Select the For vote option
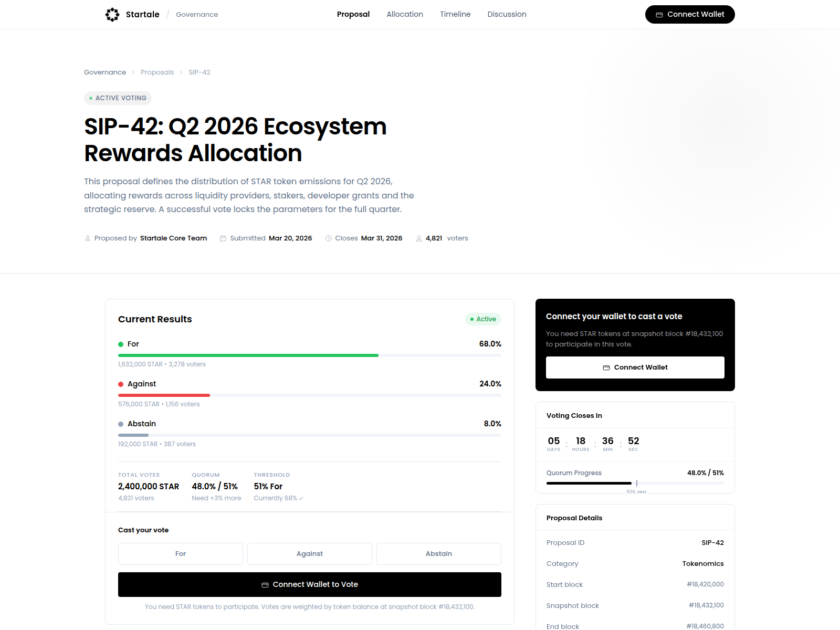The height and width of the screenshot is (630, 840). [x=180, y=553]
